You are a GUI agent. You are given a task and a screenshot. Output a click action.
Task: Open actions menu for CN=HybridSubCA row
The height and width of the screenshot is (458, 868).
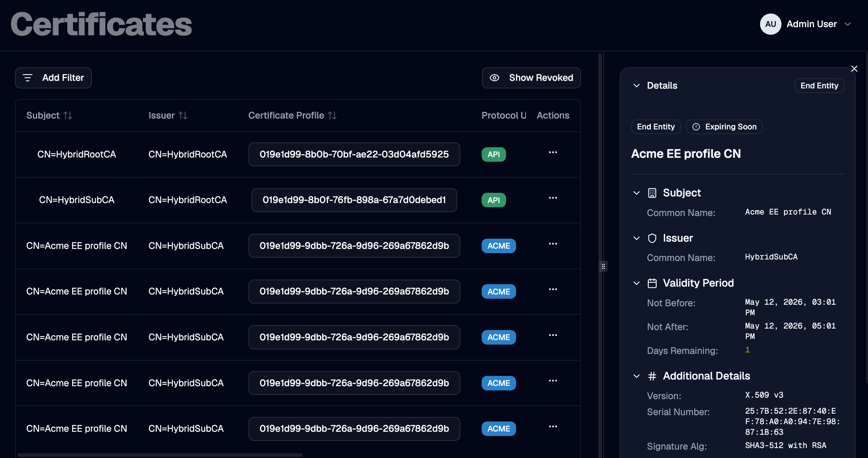click(553, 198)
